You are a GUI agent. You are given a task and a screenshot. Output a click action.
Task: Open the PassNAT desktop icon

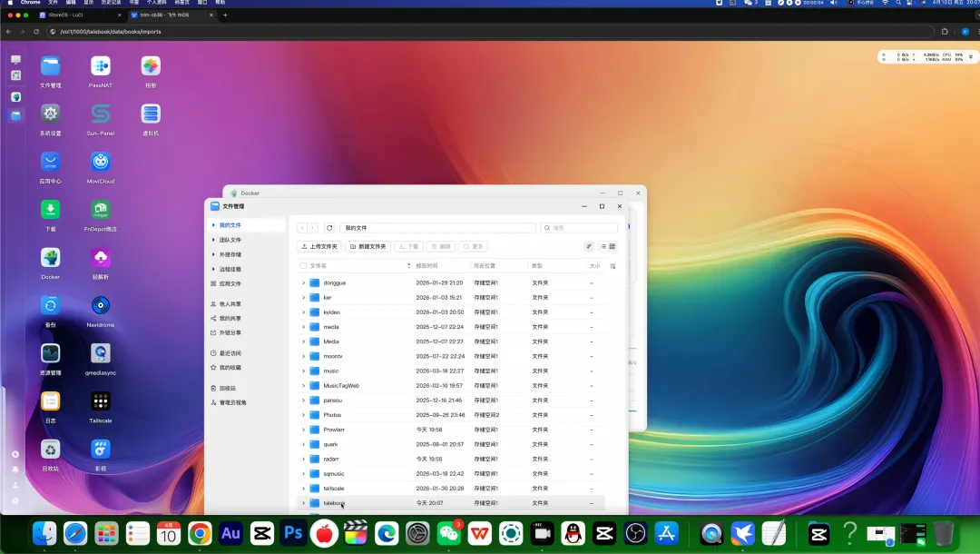click(101, 66)
